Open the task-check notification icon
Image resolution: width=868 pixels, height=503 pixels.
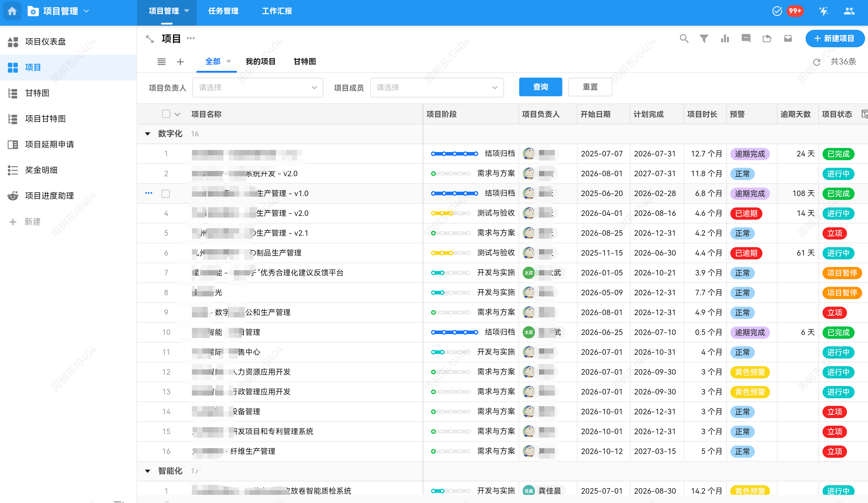[x=777, y=11]
